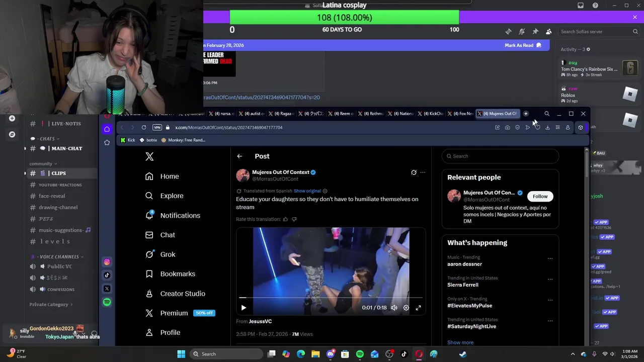Open JesussVC source link
644x362 pixels.
point(260,321)
